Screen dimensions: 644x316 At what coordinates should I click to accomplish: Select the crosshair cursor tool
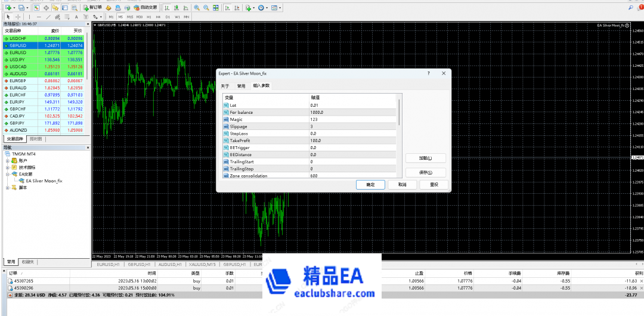tap(17, 17)
